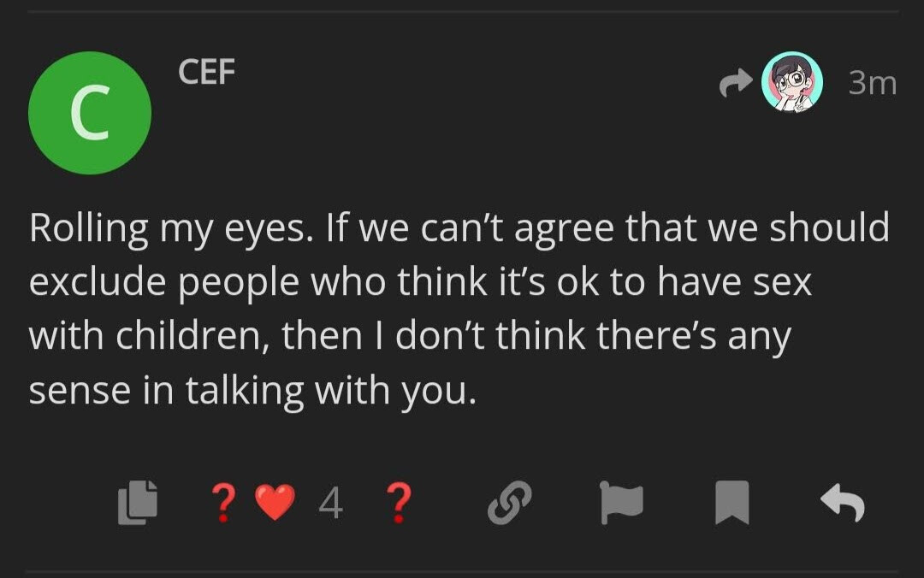Bookmark this post by CEF
Viewport: 924px width, 578px height.
(x=731, y=502)
